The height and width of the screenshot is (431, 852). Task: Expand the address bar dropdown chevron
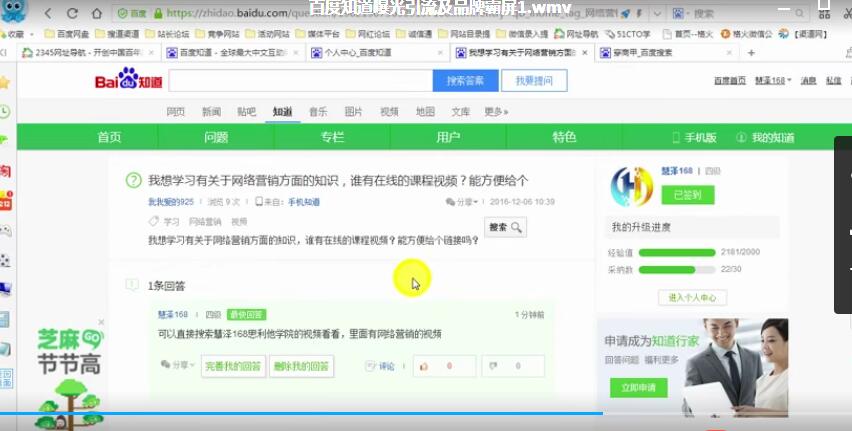[657, 14]
